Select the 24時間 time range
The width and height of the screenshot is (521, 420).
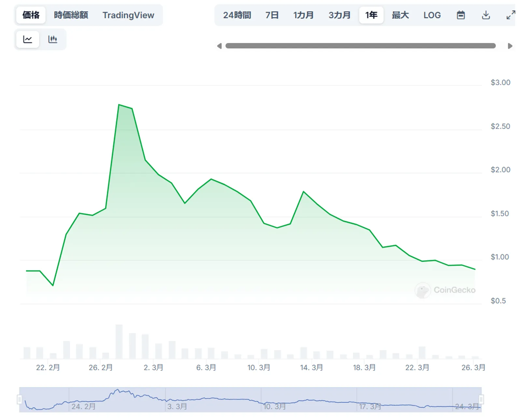click(237, 15)
